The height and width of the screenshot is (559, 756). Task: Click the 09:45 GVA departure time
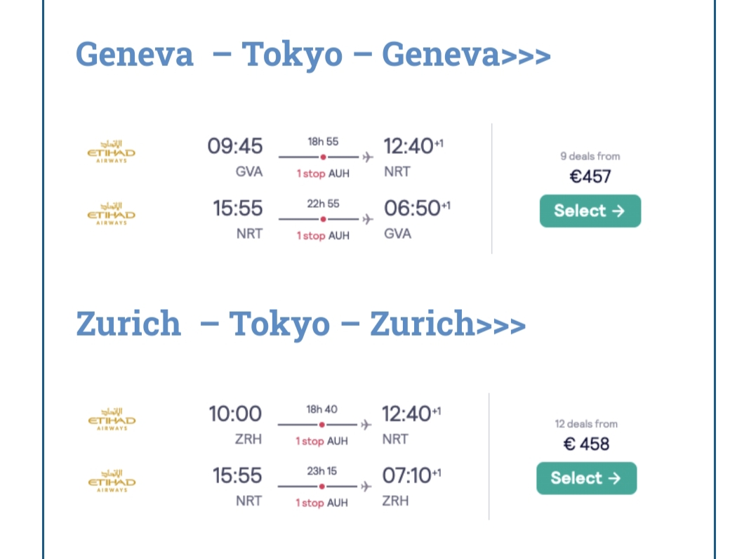[235, 146]
